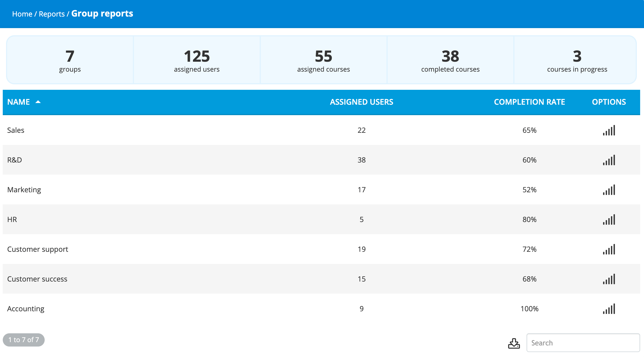Open report chart icon for Customer success
This screenshot has width=644, height=357.
[609, 279]
